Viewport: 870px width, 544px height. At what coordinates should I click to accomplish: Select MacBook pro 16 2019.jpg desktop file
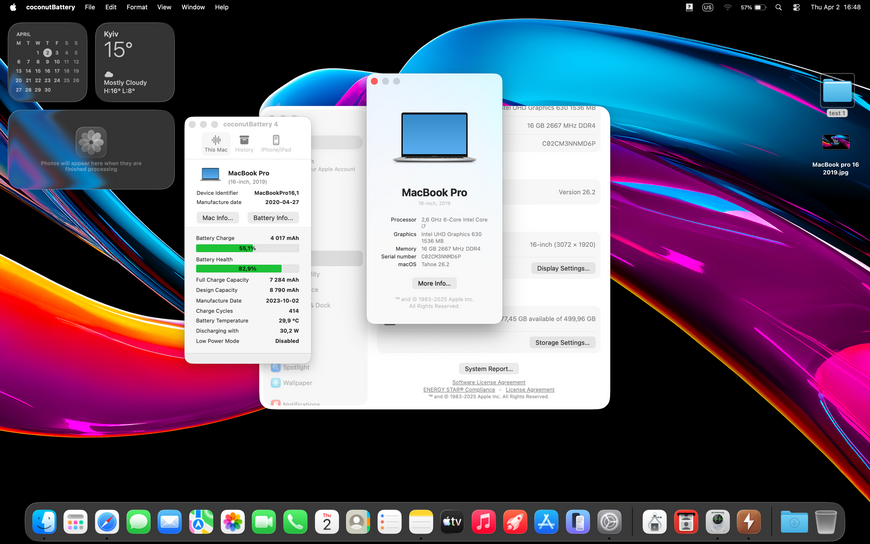(836, 154)
